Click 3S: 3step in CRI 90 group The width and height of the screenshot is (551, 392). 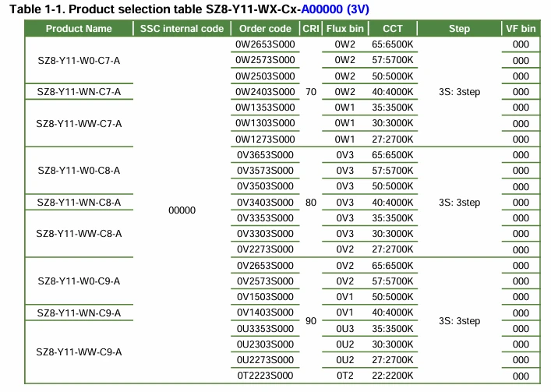(x=459, y=321)
